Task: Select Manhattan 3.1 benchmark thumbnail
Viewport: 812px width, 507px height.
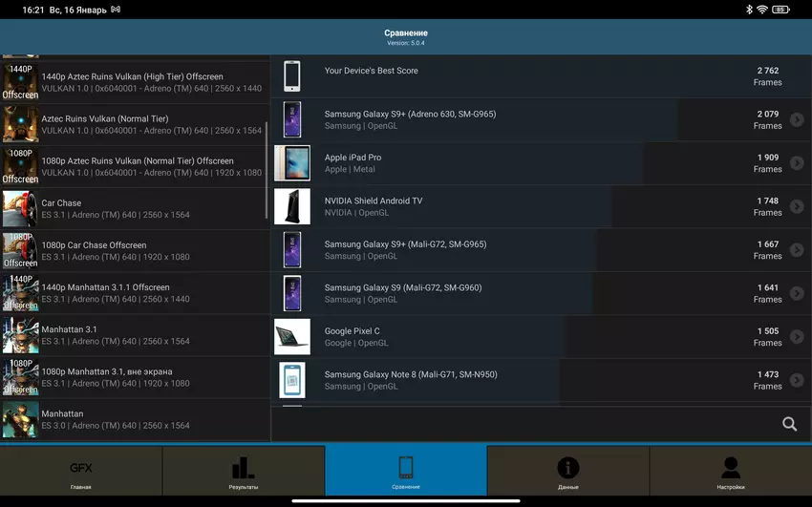Action: click(x=20, y=335)
